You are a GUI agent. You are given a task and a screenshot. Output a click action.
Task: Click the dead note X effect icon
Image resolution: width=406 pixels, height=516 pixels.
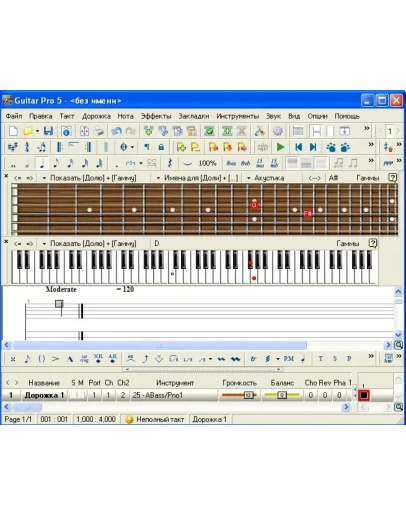pyautogui.click(x=13, y=359)
